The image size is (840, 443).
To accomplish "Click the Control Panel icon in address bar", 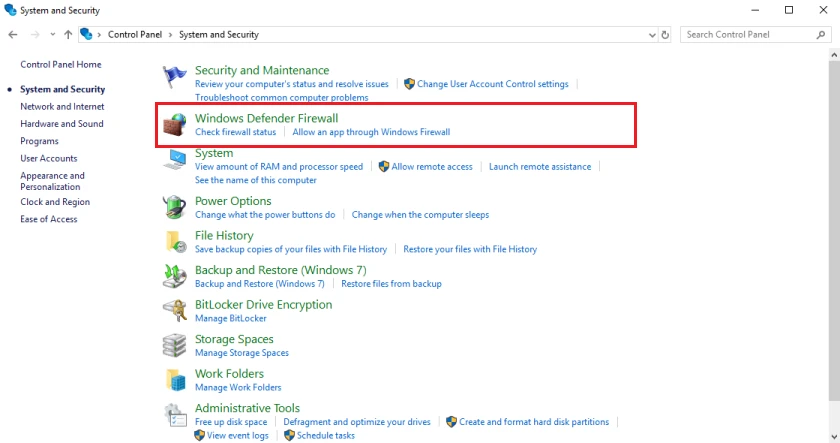I will pyautogui.click(x=86, y=34).
